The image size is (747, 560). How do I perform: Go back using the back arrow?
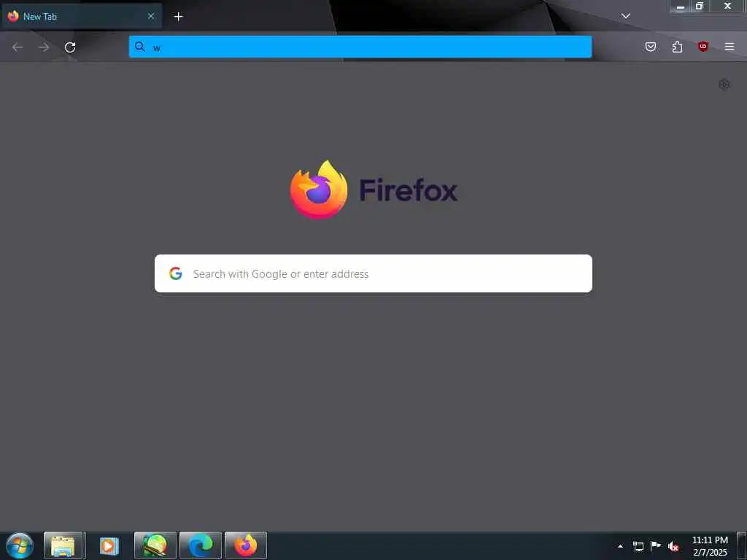click(x=18, y=47)
